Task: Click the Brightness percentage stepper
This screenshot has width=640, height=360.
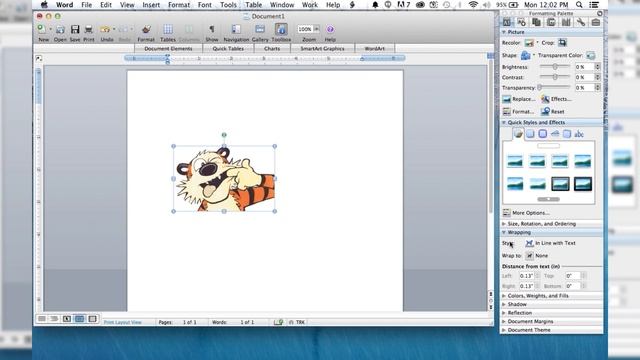Action: (598, 67)
